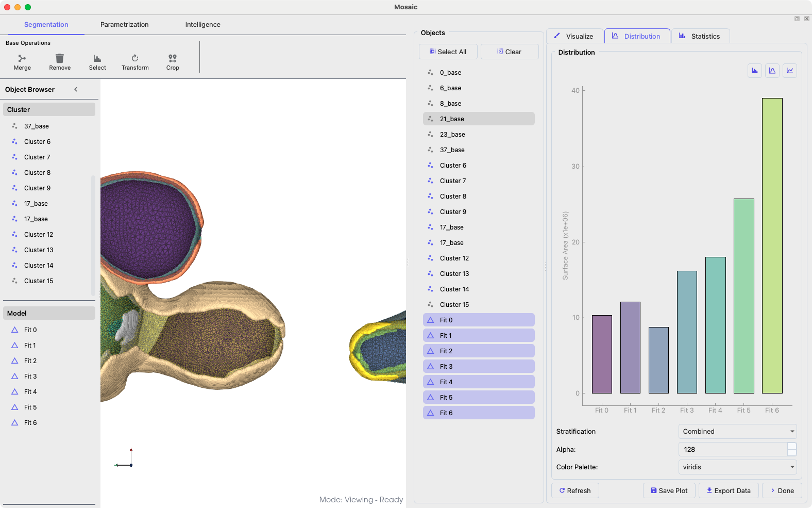Switch to the Segmentation tab
This screenshot has height=508, width=812.
pos(46,25)
